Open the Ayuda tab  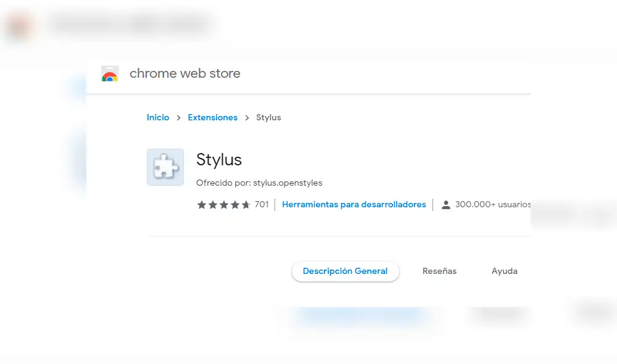(504, 271)
